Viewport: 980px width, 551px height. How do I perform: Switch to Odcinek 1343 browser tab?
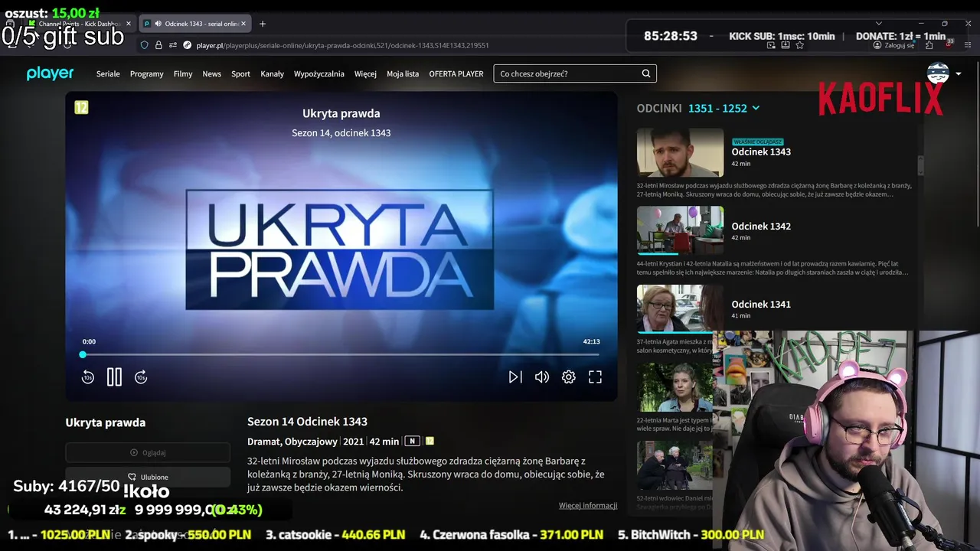pyautogui.click(x=195, y=24)
